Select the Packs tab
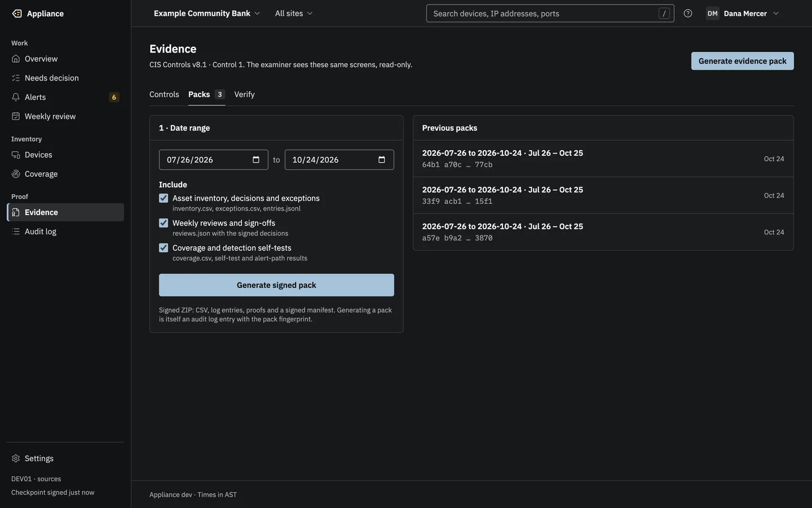812x508 pixels. [x=206, y=94]
